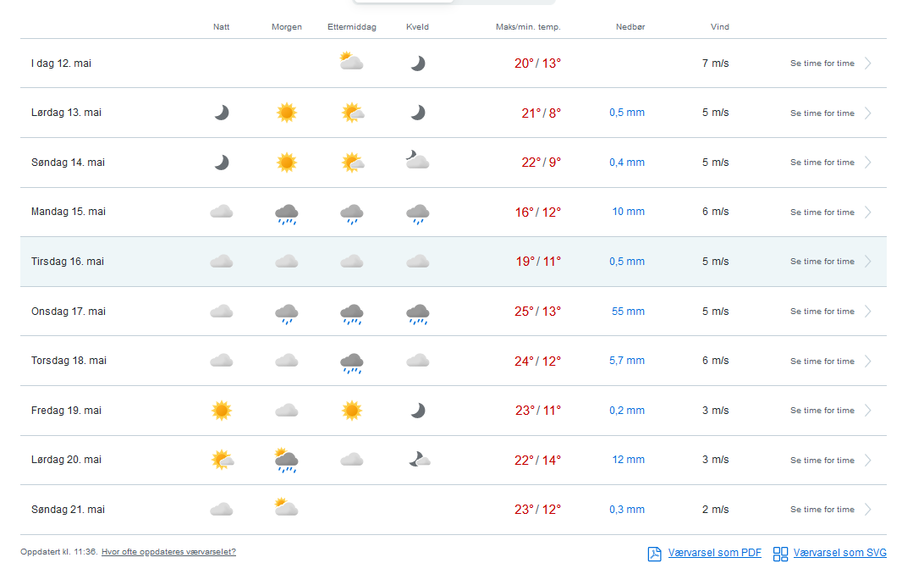The image size is (924, 585).
Task: Download forecast via Værvarsel som PDF link
Action: [x=714, y=554]
